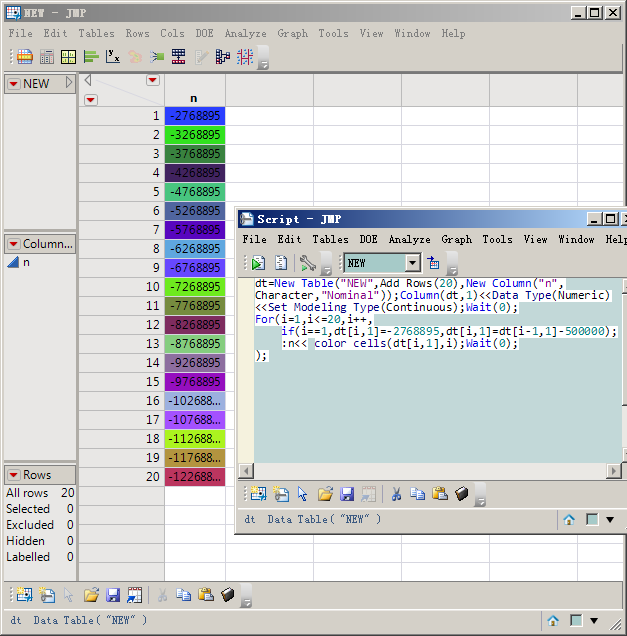The width and height of the screenshot is (627, 636).
Task: Open the Columns panel red triangle menu
Action: tap(13, 244)
